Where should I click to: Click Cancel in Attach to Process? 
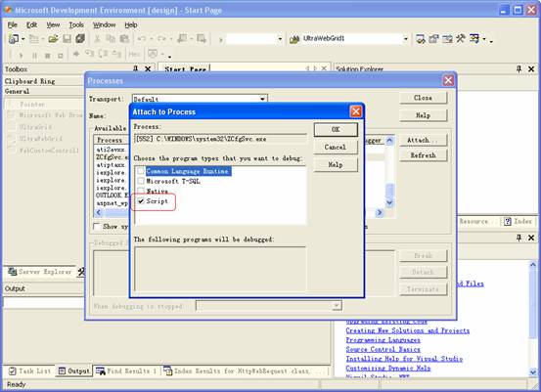coord(336,147)
